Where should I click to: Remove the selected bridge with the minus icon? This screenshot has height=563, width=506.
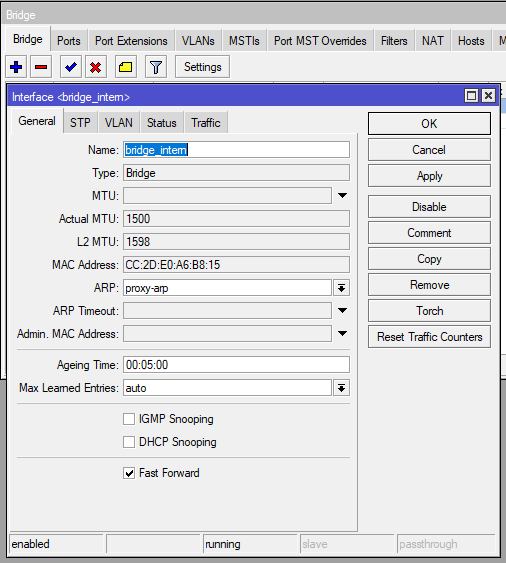click(41, 67)
